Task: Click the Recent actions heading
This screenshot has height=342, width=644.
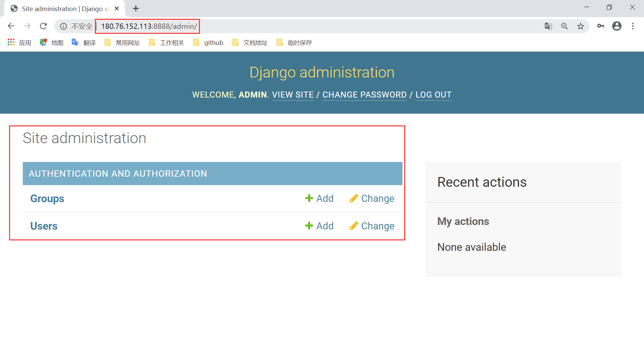Action: pos(482,182)
